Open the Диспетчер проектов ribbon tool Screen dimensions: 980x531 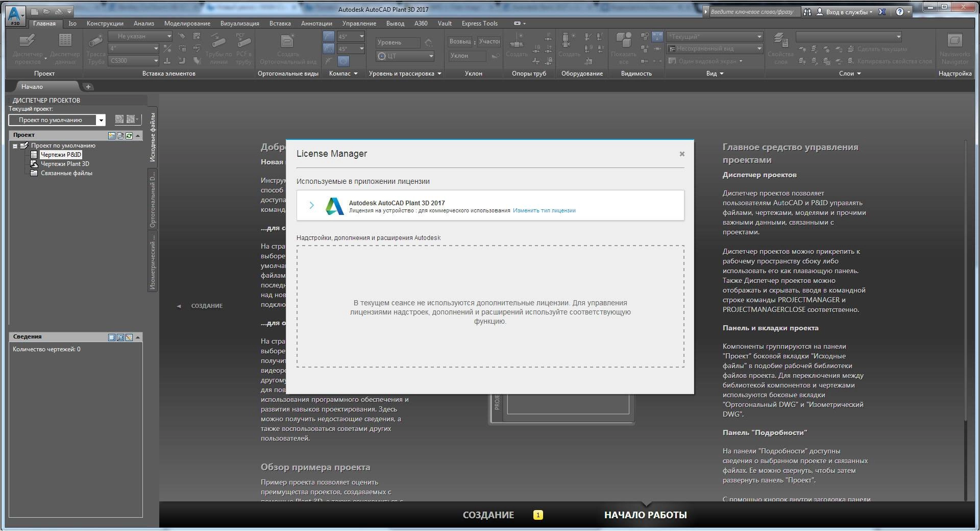coord(28,49)
